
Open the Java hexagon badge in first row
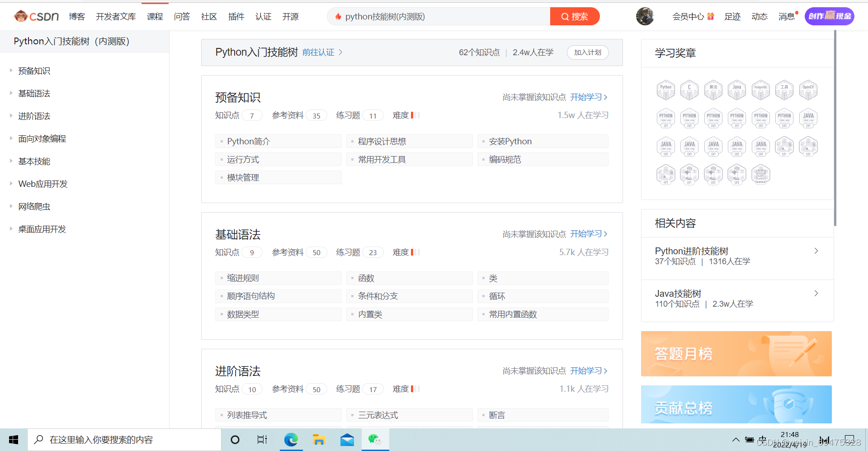[x=737, y=90]
